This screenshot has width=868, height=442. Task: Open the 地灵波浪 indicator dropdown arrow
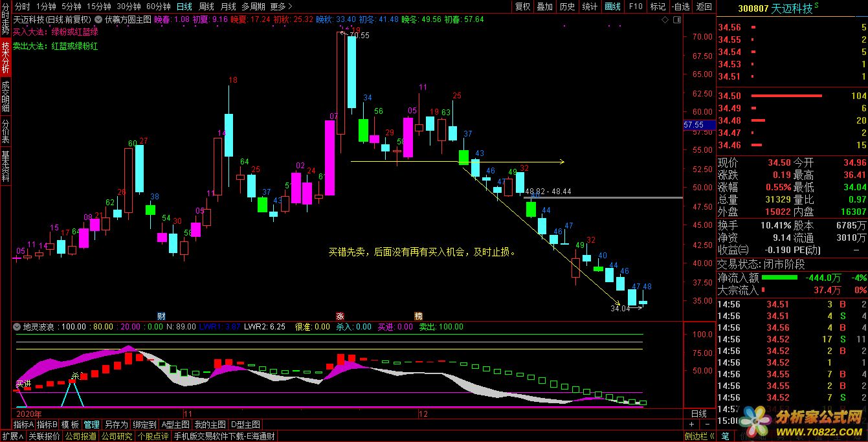tap(17, 327)
